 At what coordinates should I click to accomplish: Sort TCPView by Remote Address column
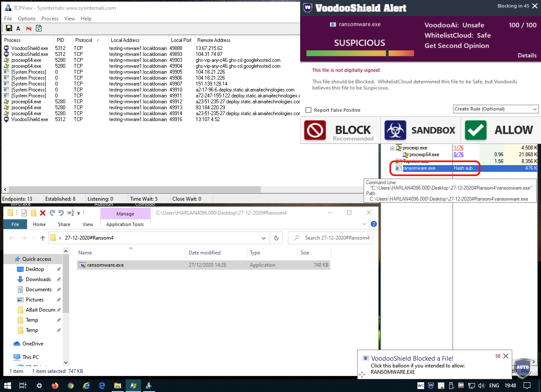click(214, 40)
